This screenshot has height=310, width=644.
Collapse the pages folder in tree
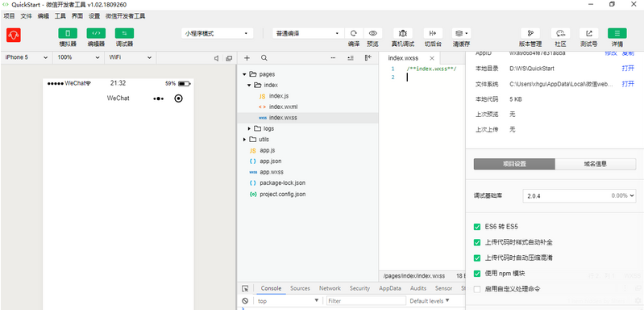pos(244,74)
